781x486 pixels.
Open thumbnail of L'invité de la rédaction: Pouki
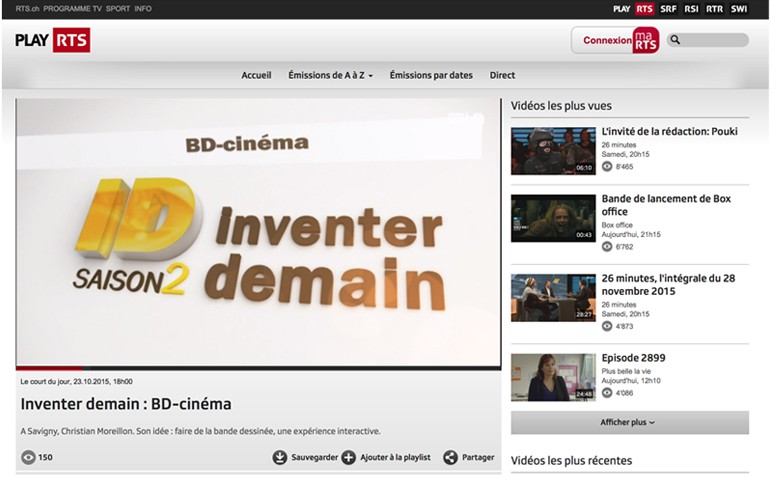pos(553,151)
